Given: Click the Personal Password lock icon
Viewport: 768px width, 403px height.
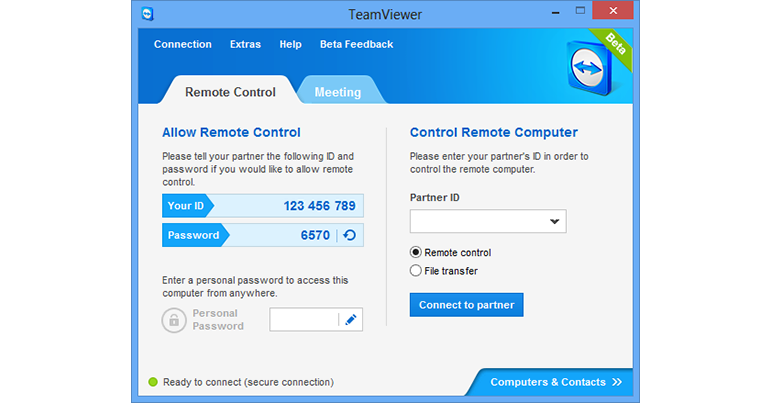Looking at the screenshot, I should [174, 320].
